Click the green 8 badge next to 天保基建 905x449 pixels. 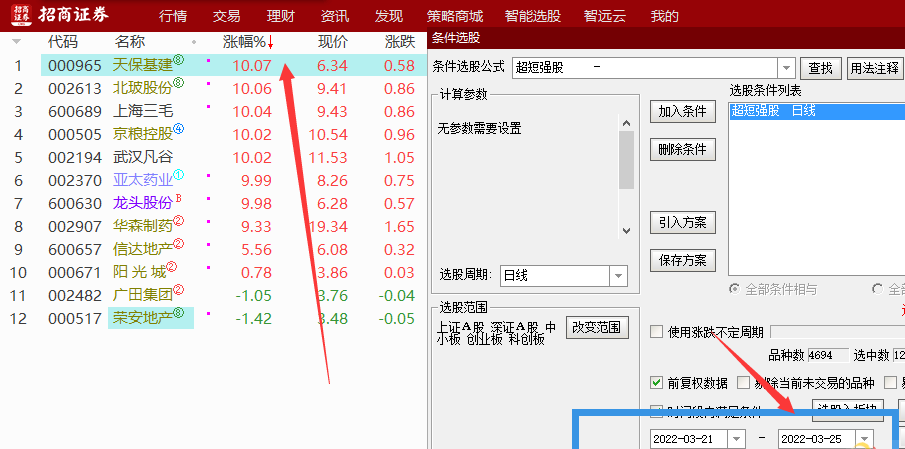tap(179, 59)
